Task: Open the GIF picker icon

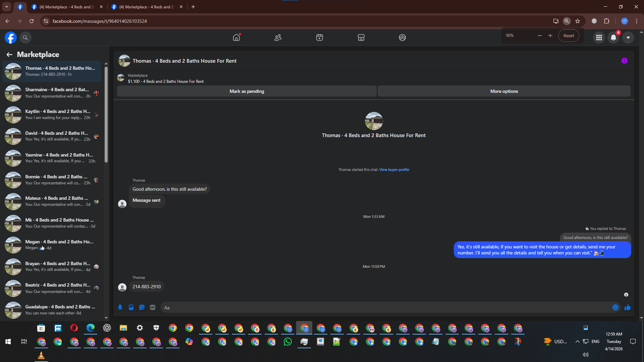Action: (x=153, y=307)
